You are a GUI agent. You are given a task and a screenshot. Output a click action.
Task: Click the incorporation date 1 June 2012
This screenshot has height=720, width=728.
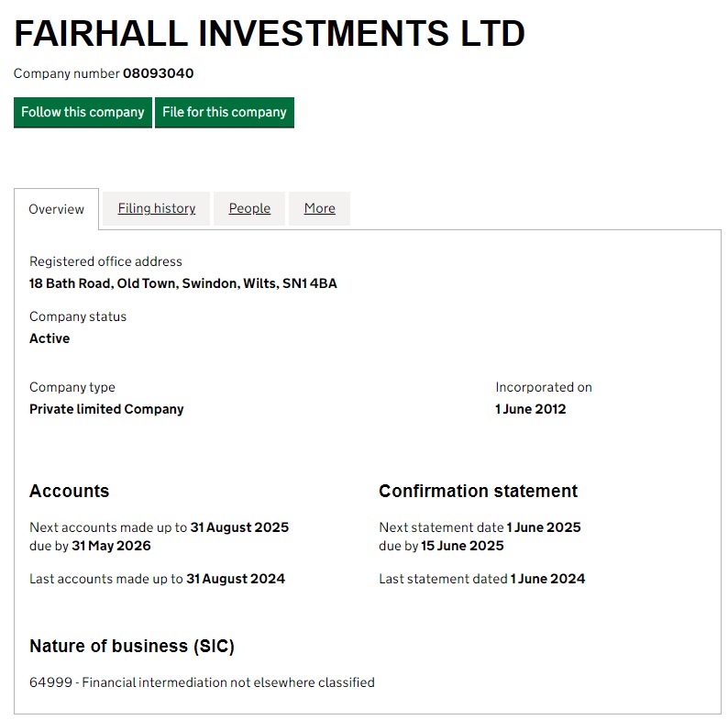[x=530, y=409]
